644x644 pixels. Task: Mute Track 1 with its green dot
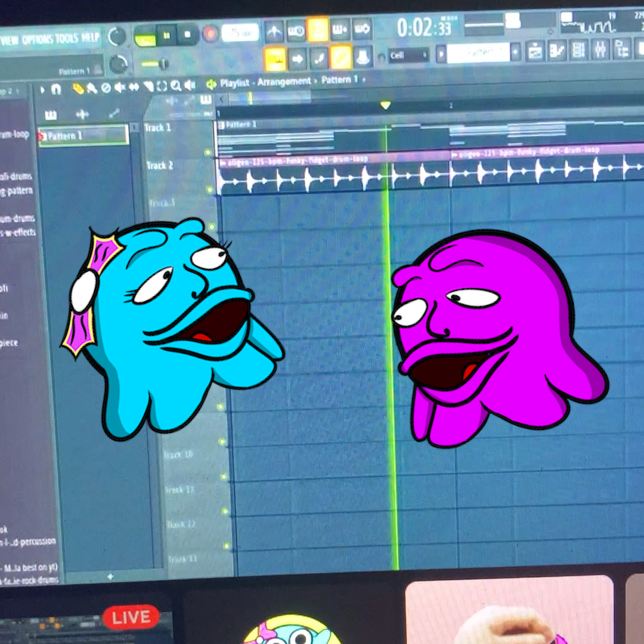208,153
